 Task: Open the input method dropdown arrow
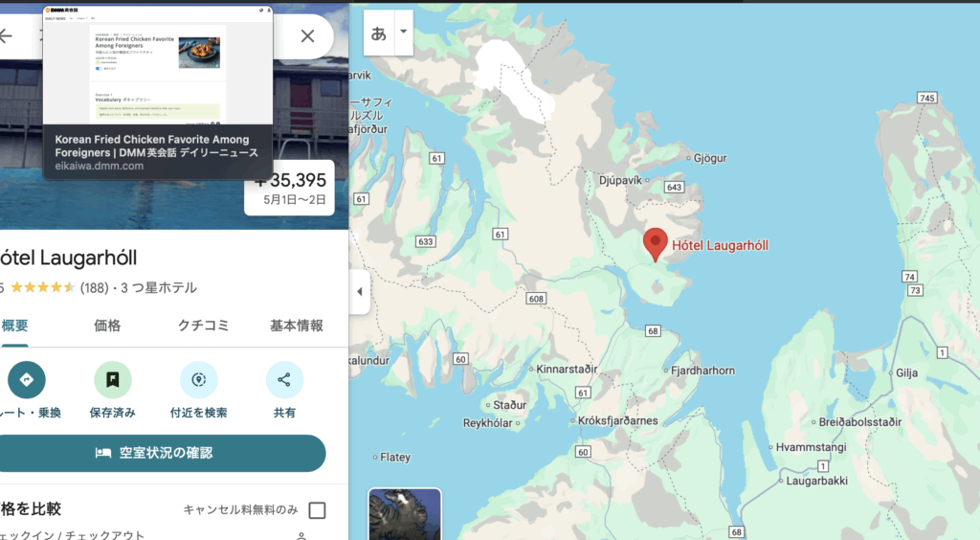[404, 32]
